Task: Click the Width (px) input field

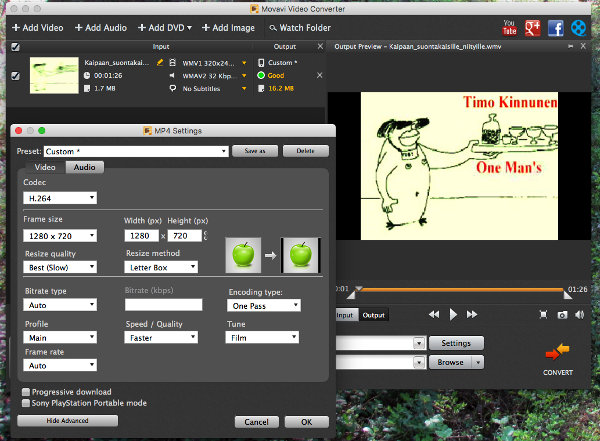Action: click(141, 235)
